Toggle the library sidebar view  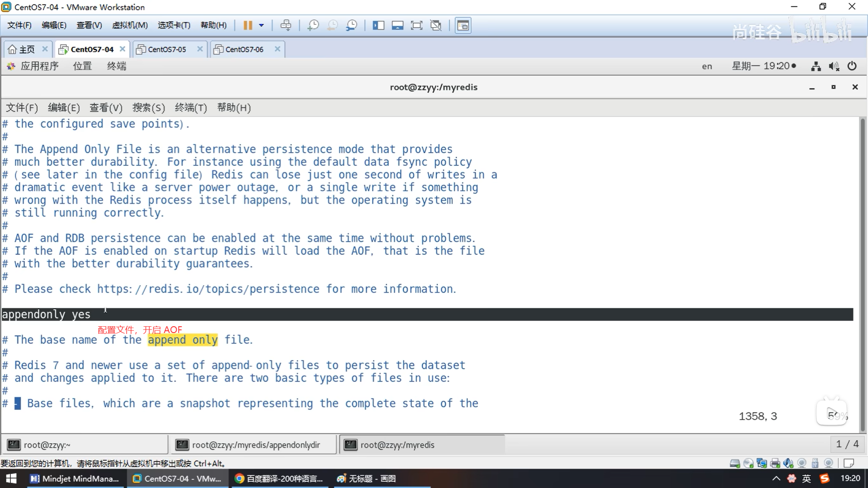(x=378, y=25)
